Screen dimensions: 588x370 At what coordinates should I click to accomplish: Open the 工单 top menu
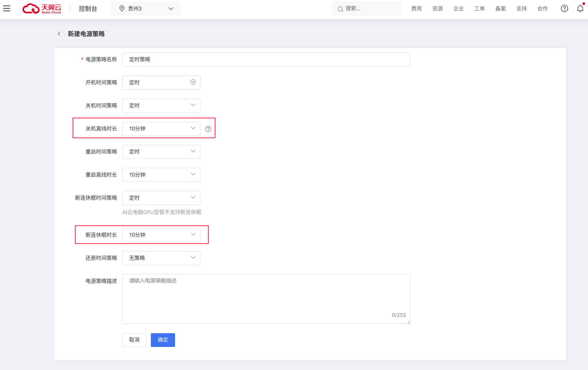coord(479,8)
